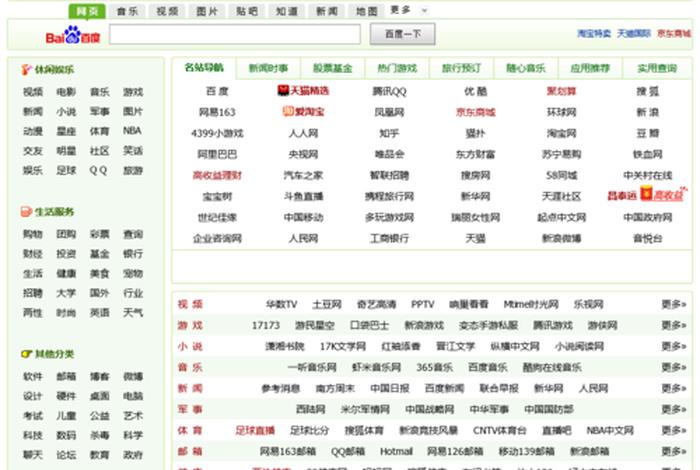Open the 天气 link in sidebar
Image resolution: width=700 pixels, height=470 pixels.
coord(133,312)
